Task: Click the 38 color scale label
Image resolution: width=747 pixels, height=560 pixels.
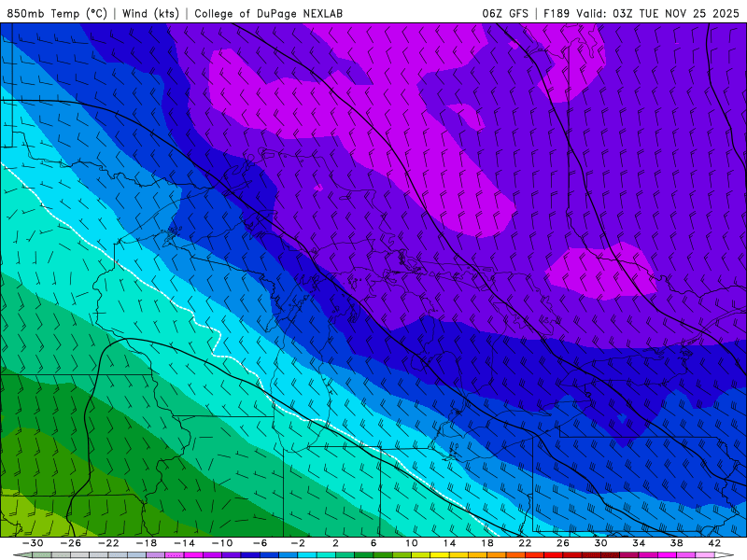Action: click(x=676, y=543)
